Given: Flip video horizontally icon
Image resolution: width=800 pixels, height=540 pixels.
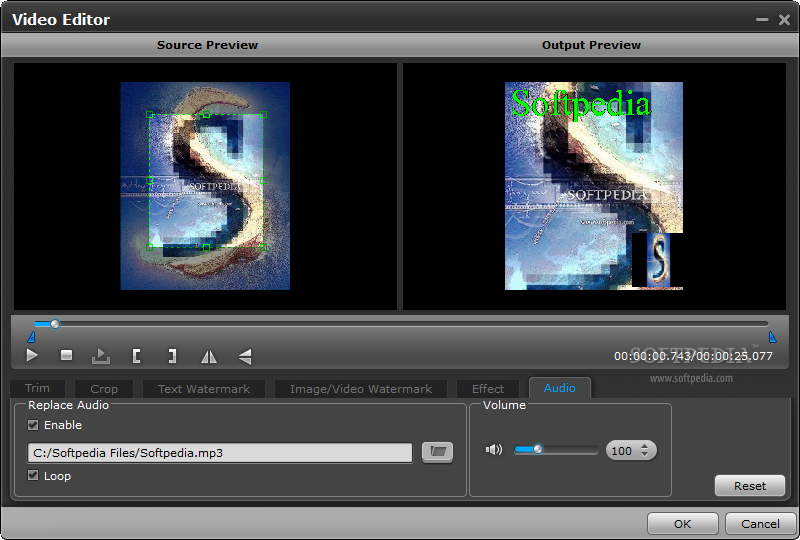Looking at the screenshot, I should 209,356.
